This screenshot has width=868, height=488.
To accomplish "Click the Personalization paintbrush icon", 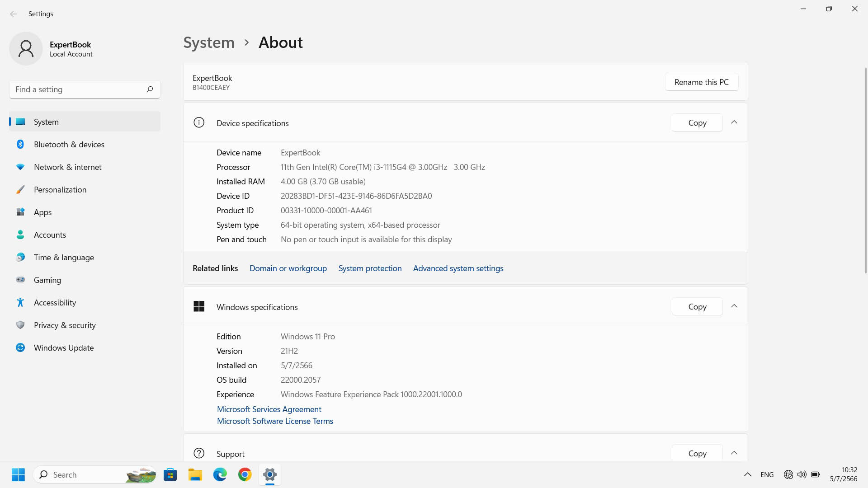I will (20, 189).
